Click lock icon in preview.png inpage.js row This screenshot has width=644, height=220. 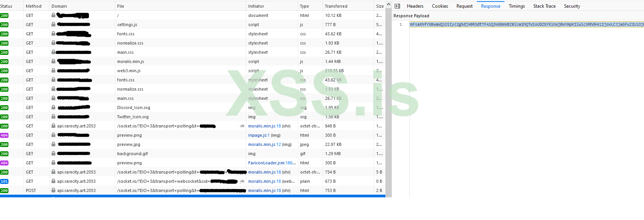(53, 135)
